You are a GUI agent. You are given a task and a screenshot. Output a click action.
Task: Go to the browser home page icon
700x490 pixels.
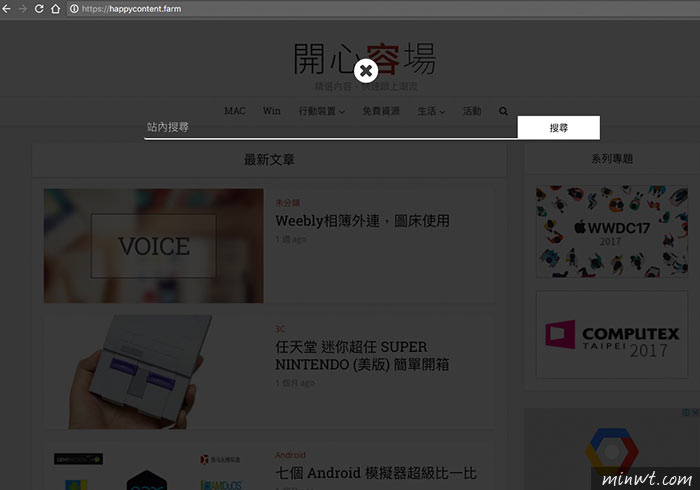pyautogui.click(x=55, y=9)
